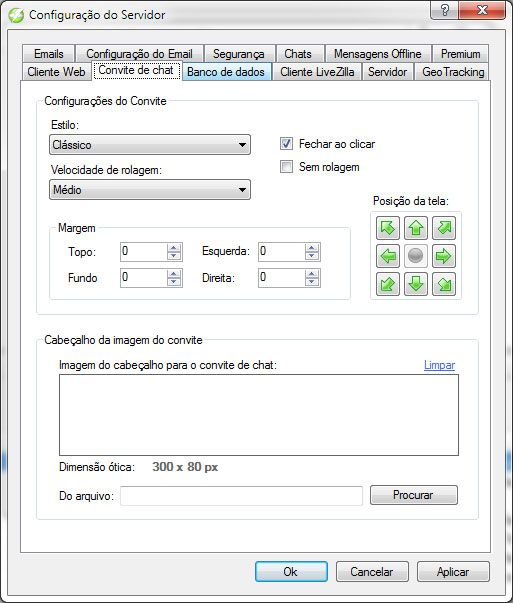Select the top-right arrow screen position
Screen dimensions: 513x603
click(x=444, y=228)
